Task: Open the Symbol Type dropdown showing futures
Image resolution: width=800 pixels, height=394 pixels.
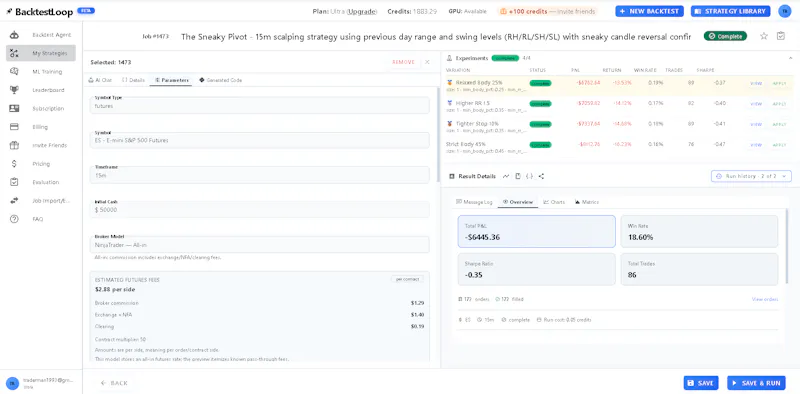Action: [x=260, y=106]
